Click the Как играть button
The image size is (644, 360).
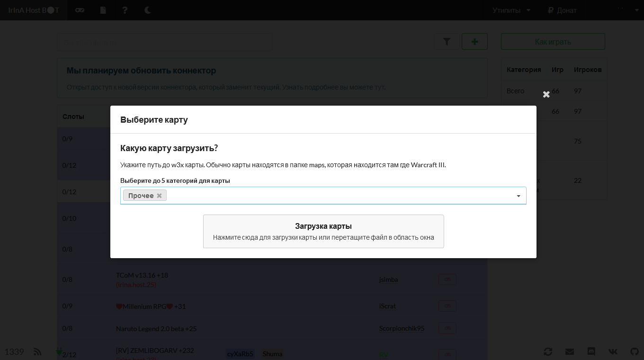(553, 42)
